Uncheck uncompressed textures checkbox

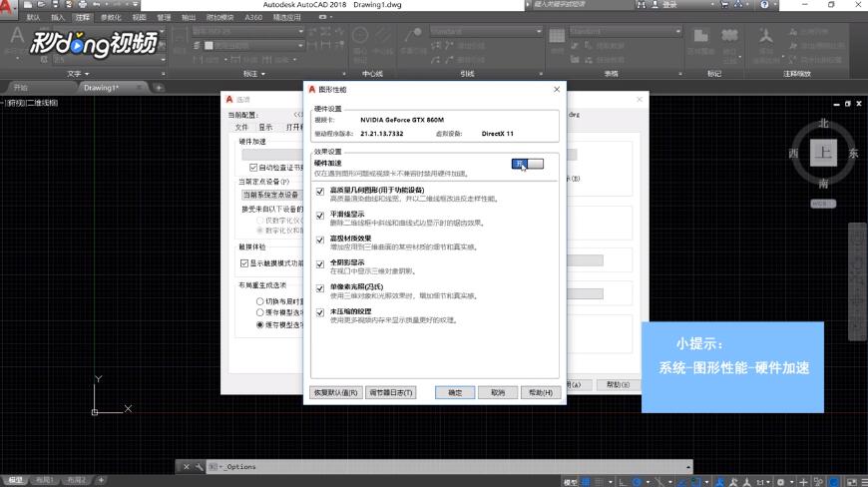(320, 313)
